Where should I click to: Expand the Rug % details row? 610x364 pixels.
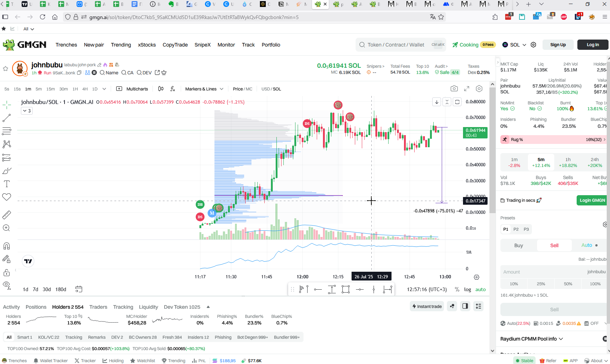554,140
